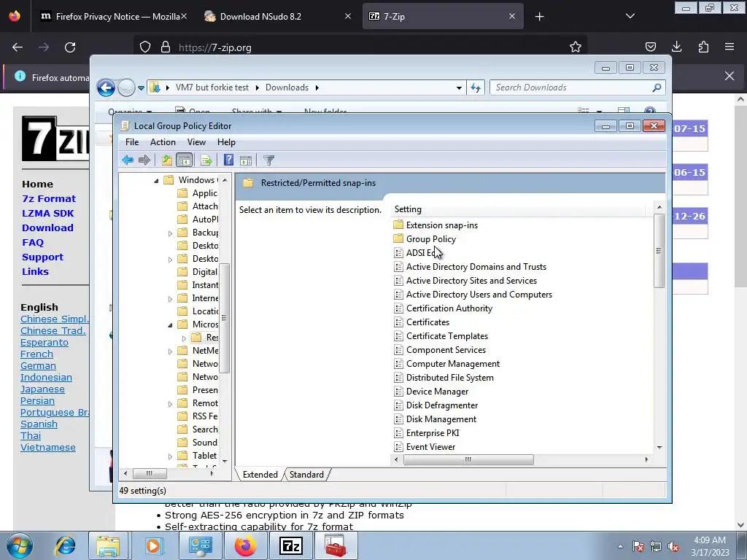
Task: Click the Filter funnel toolbar icon
Action: (x=268, y=160)
